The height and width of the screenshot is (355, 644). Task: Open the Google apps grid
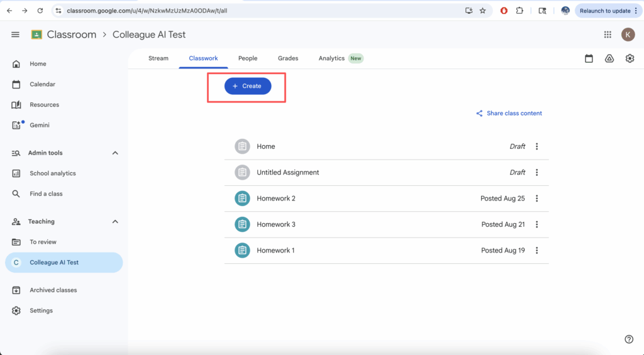608,35
